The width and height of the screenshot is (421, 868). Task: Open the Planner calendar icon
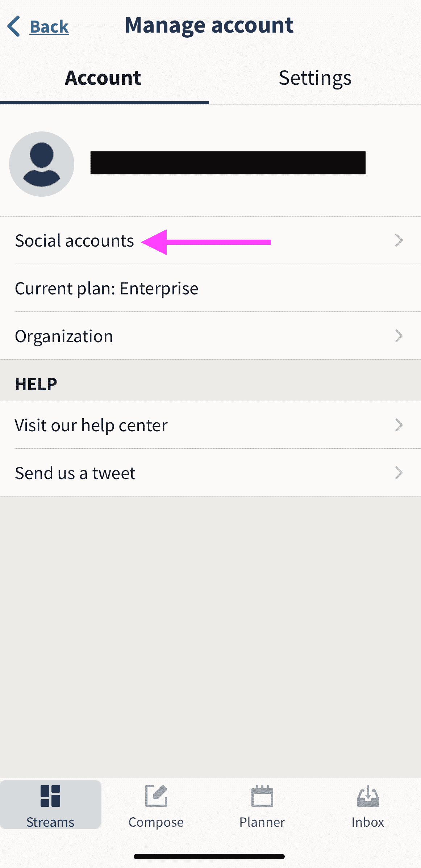(262, 796)
